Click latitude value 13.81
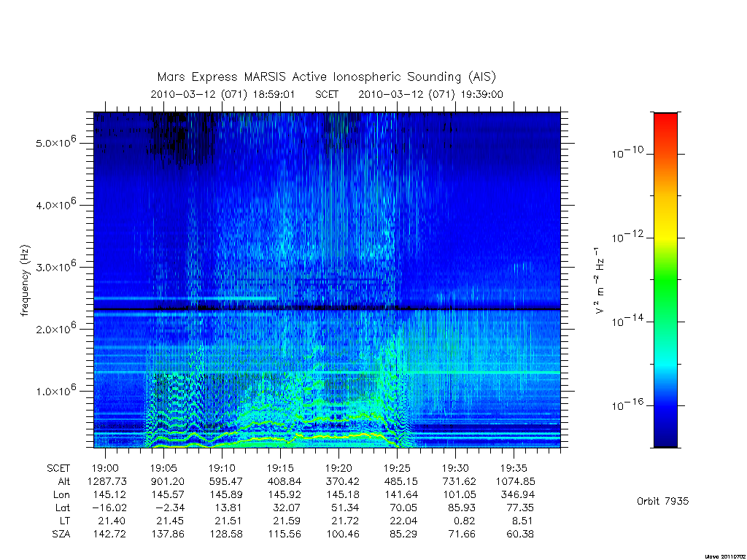 point(228,507)
